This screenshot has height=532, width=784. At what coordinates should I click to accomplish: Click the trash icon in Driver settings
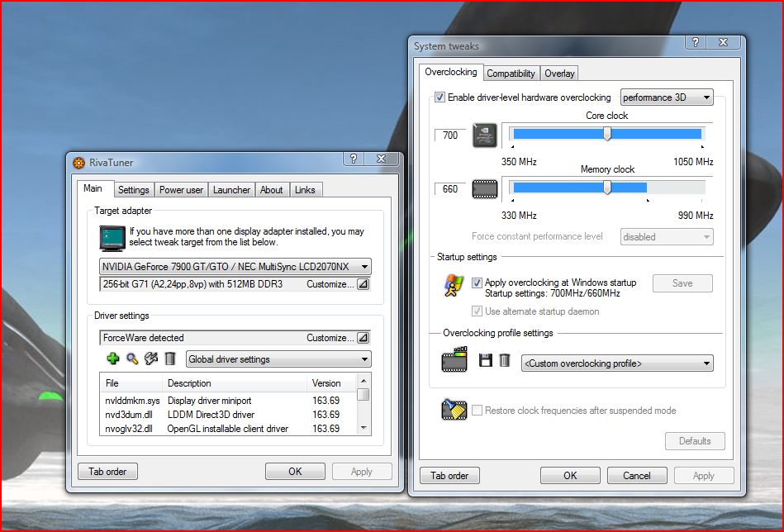point(170,359)
